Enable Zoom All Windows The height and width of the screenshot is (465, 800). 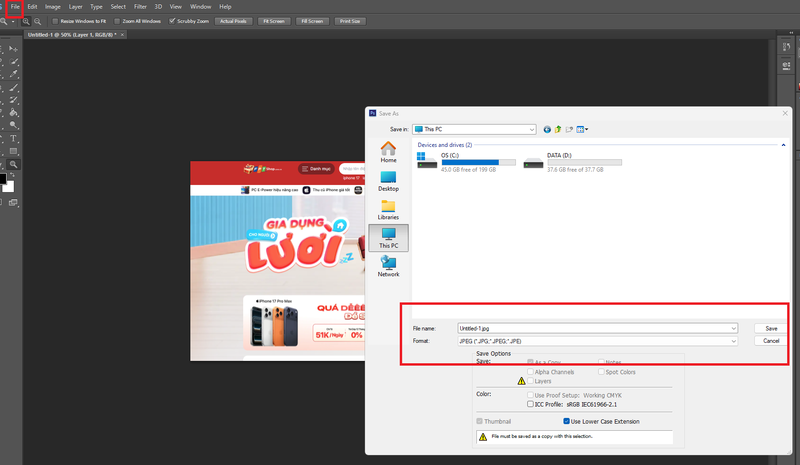coord(117,21)
